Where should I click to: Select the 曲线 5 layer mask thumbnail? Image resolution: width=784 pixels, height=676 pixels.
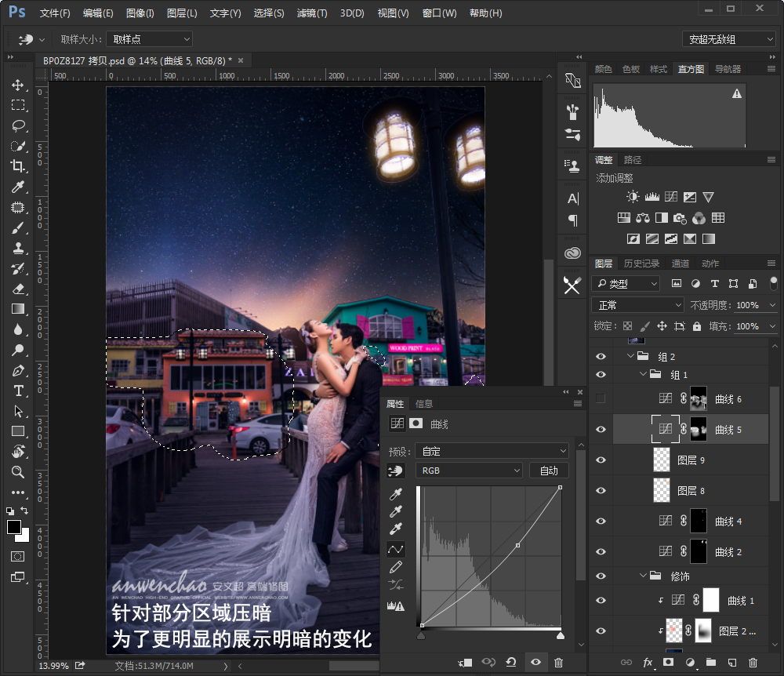tap(699, 429)
